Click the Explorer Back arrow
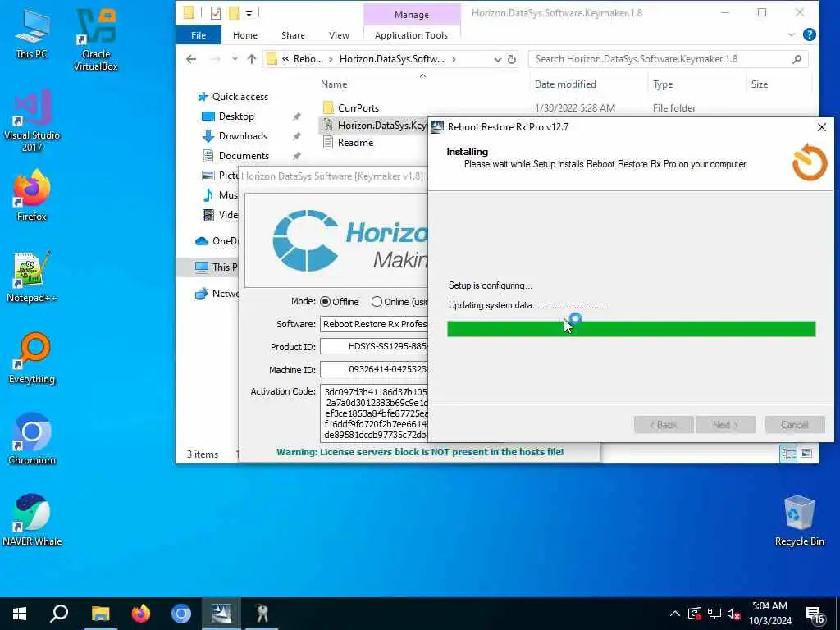This screenshot has width=840, height=630. point(191,59)
